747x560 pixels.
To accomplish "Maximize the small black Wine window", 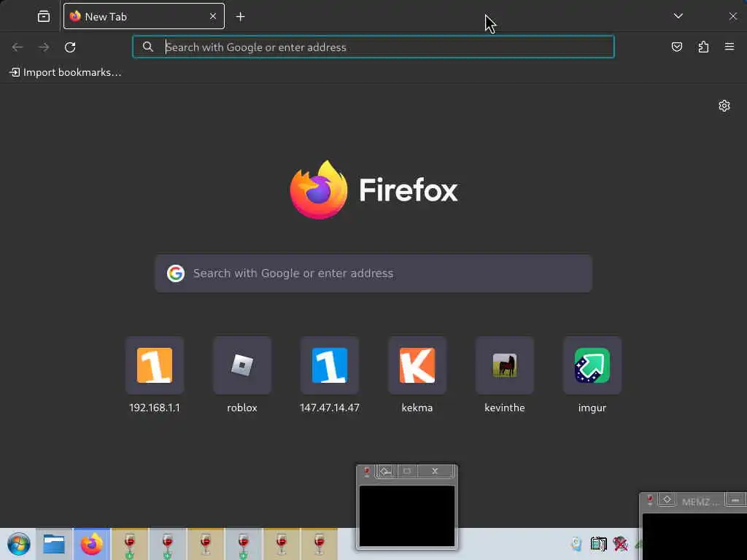I will [407, 471].
